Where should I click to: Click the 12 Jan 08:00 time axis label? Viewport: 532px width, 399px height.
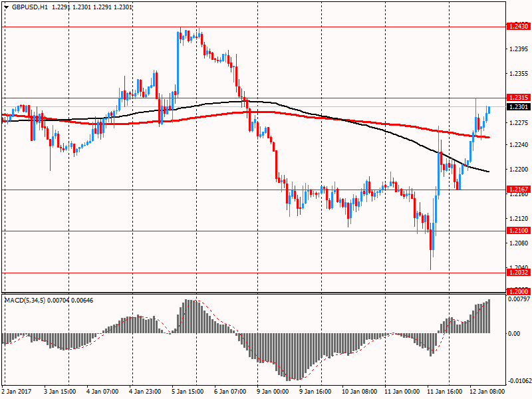[487, 392]
